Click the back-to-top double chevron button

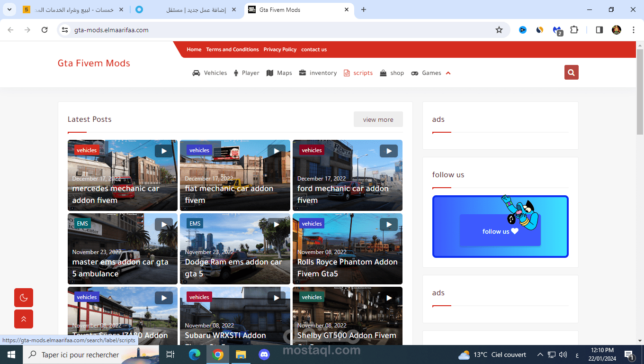pos(24,319)
